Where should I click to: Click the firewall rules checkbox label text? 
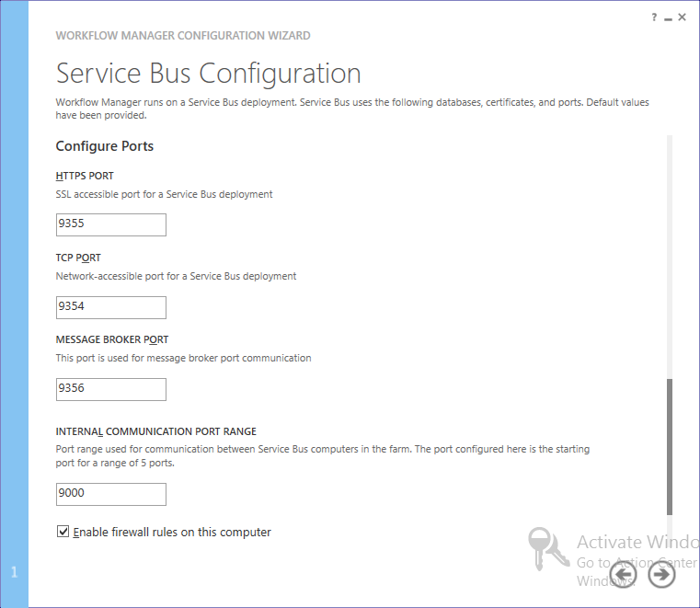(172, 532)
